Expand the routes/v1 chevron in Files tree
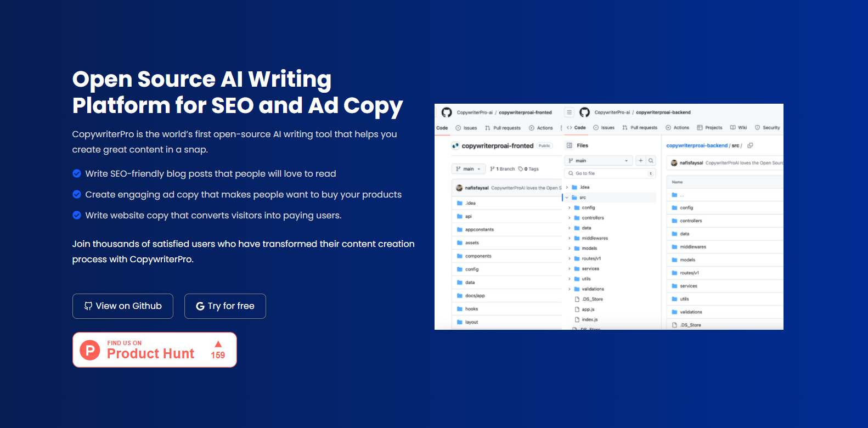Screen dimensions: 868x428 point(570,258)
